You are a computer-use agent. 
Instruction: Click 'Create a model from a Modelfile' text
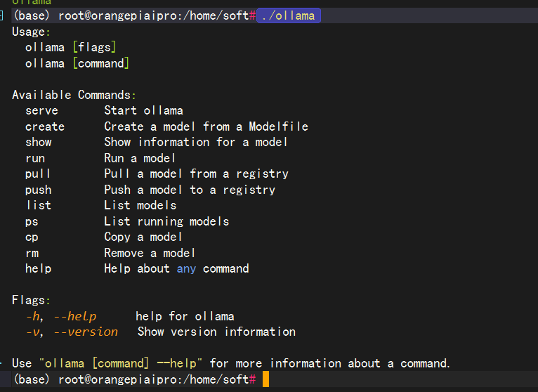click(206, 126)
